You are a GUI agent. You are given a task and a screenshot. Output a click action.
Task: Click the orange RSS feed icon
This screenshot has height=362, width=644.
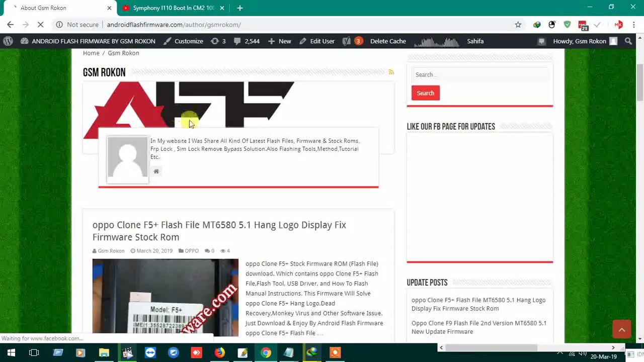[x=391, y=72]
